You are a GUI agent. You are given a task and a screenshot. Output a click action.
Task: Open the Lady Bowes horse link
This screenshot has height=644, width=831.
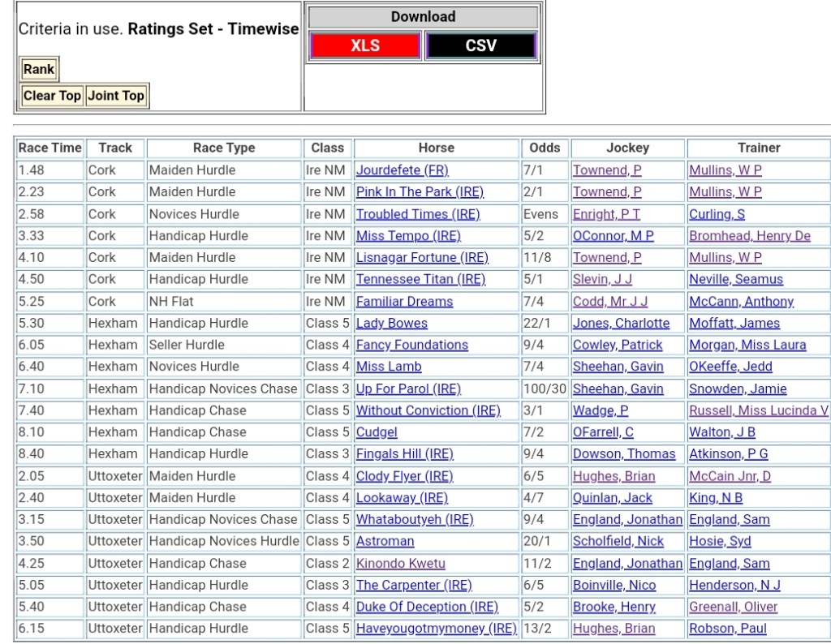[391, 323]
